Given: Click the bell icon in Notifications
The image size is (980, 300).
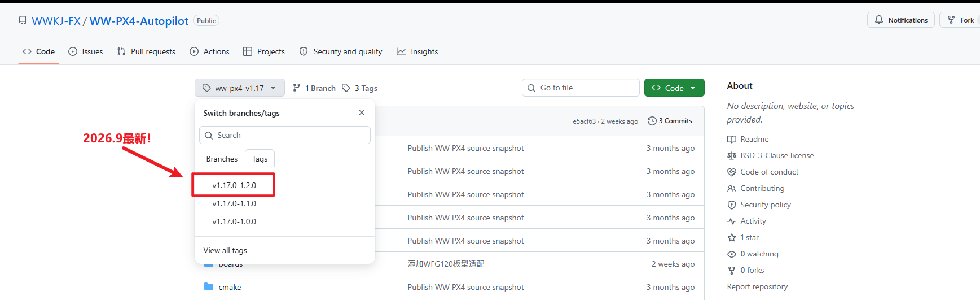Looking at the screenshot, I should coord(879,20).
